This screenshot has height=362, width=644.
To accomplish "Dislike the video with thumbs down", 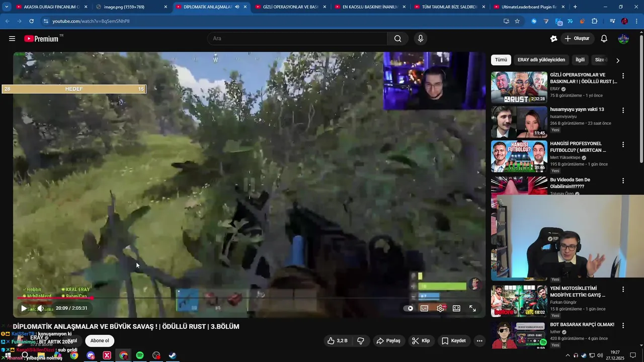I will 361,341.
